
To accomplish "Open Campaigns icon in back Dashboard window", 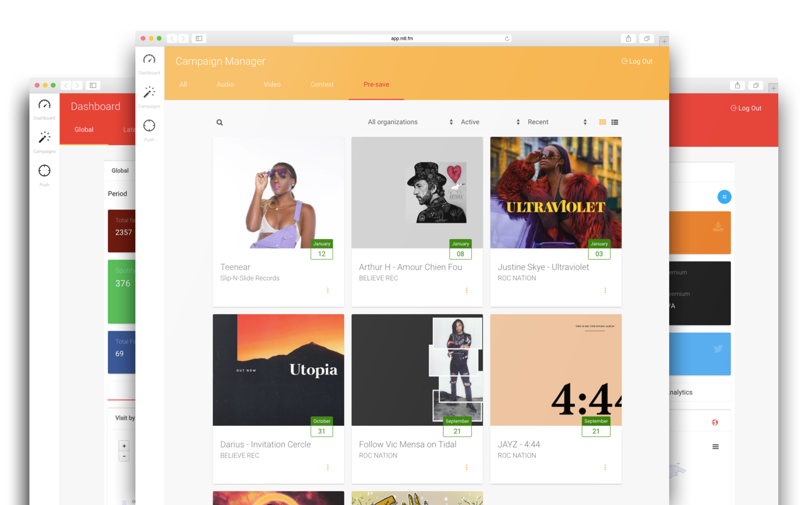I will click(44, 137).
